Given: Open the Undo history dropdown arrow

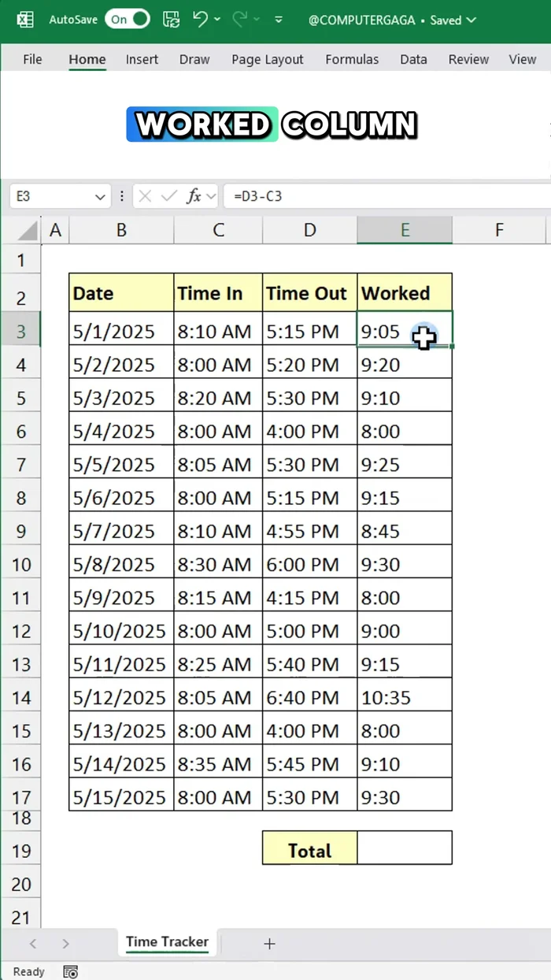Looking at the screenshot, I should [218, 20].
